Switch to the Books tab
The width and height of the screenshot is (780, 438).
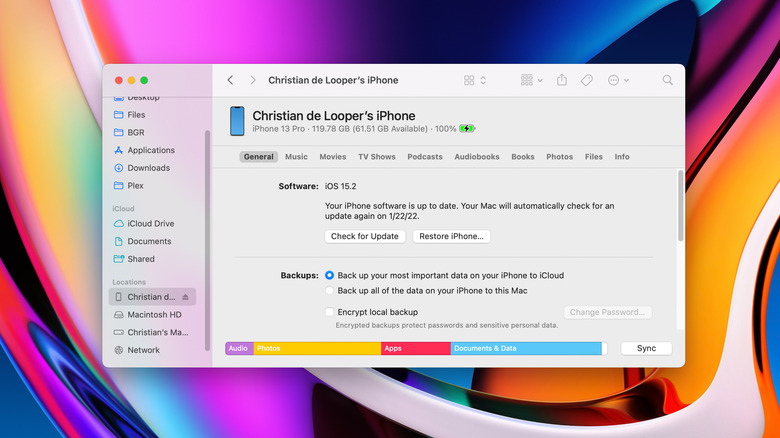(523, 157)
